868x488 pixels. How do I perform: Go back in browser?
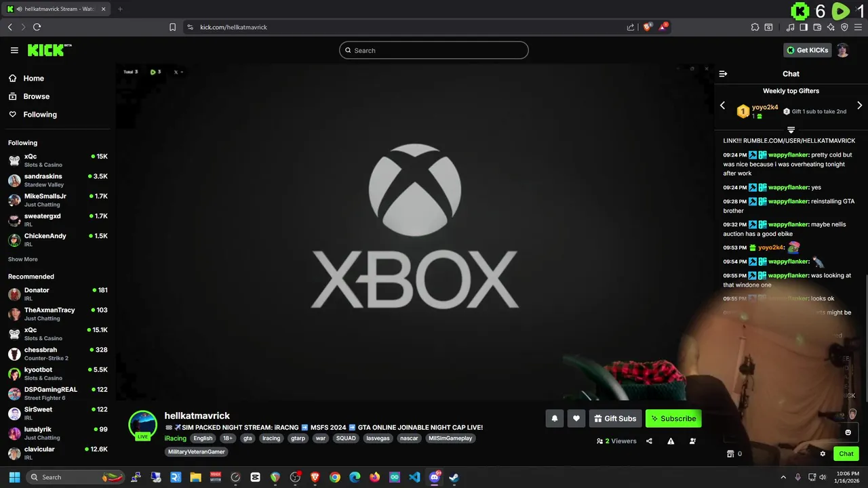click(x=9, y=27)
